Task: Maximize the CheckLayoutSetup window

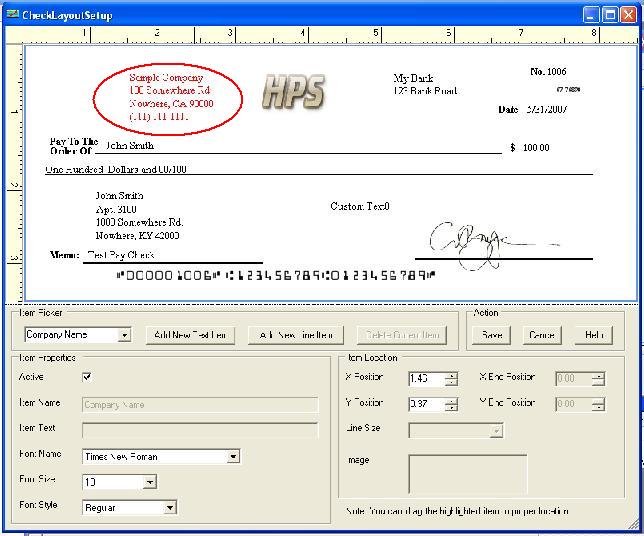Action: click(608, 14)
